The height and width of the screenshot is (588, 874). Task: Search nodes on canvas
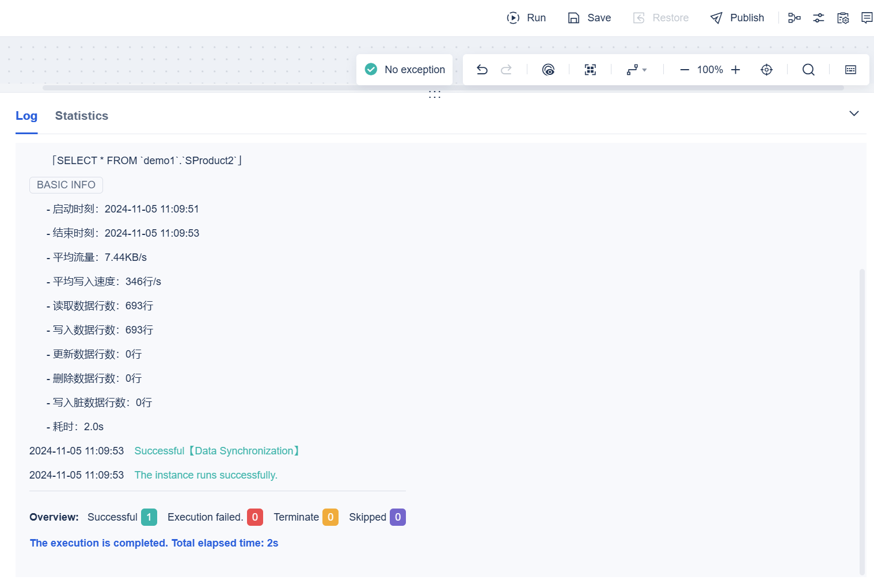[x=808, y=70]
